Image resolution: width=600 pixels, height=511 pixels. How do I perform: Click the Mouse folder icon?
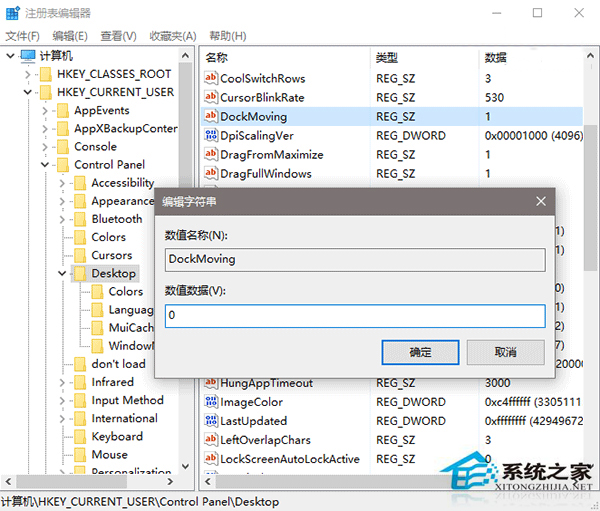(x=80, y=455)
